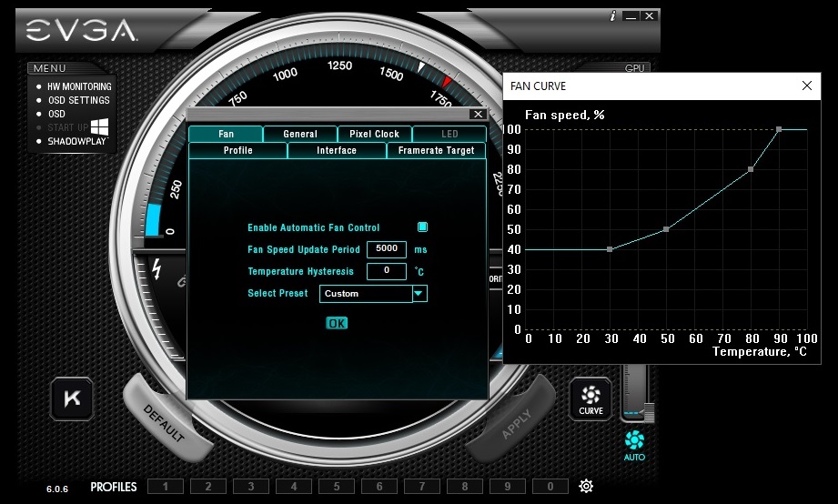Open settings gear next to profiles

coord(586,487)
